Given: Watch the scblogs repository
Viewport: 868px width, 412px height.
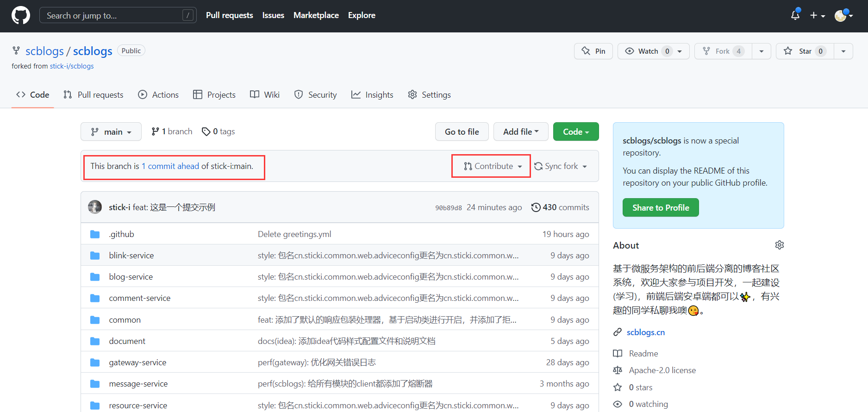Looking at the screenshot, I should click(x=654, y=51).
